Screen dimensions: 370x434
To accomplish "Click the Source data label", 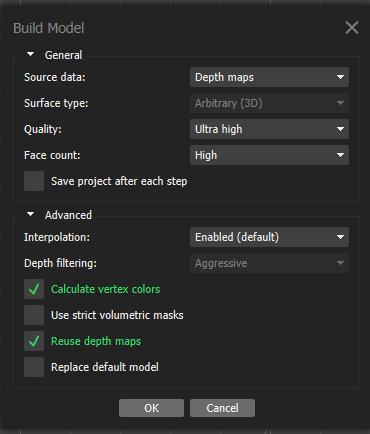I will click(x=55, y=77).
